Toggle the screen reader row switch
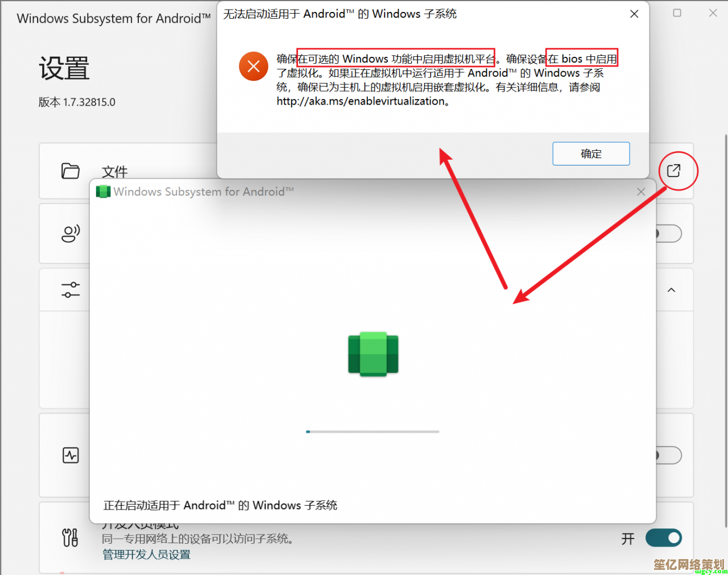Image resolution: width=728 pixels, height=575 pixels. (x=668, y=233)
